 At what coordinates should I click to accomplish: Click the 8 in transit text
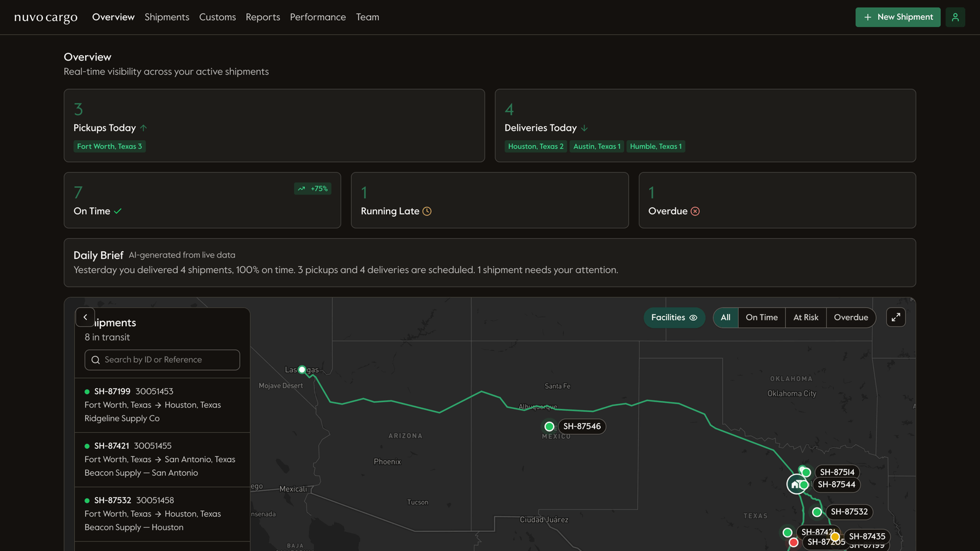[107, 337]
